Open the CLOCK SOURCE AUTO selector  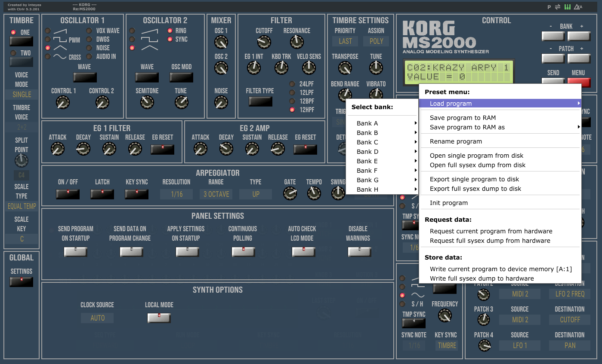click(x=97, y=318)
